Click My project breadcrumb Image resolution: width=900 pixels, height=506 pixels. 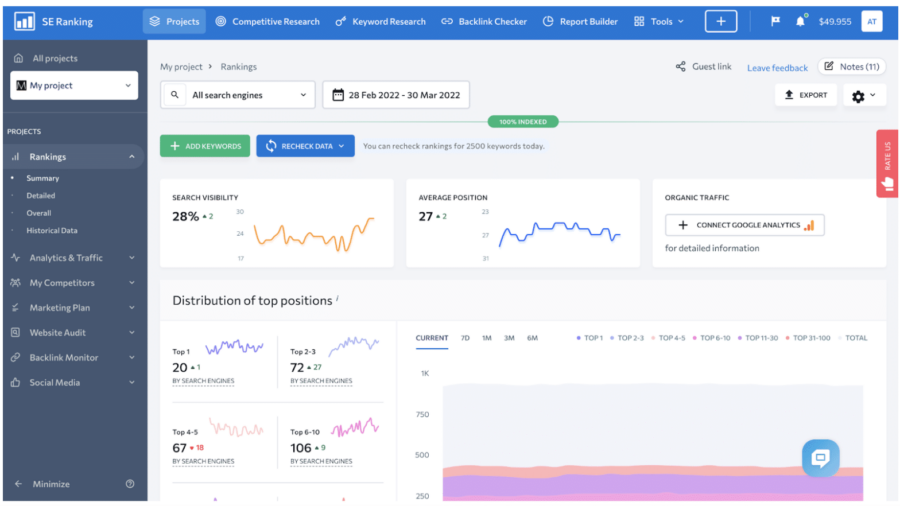point(181,67)
